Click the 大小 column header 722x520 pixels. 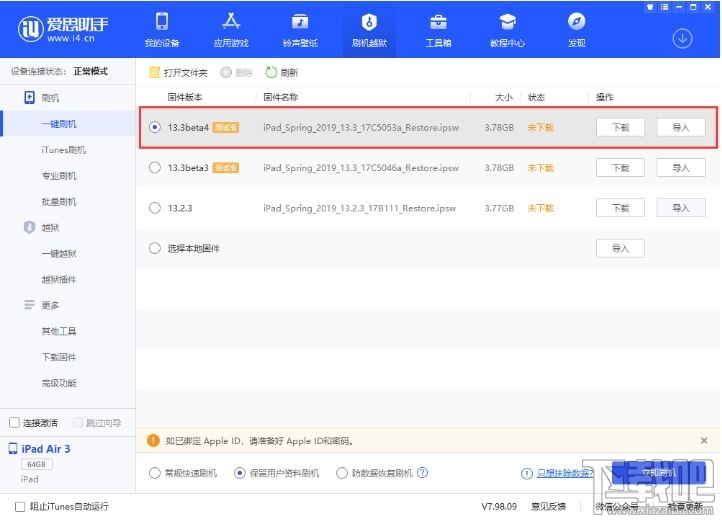pyautogui.click(x=503, y=97)
